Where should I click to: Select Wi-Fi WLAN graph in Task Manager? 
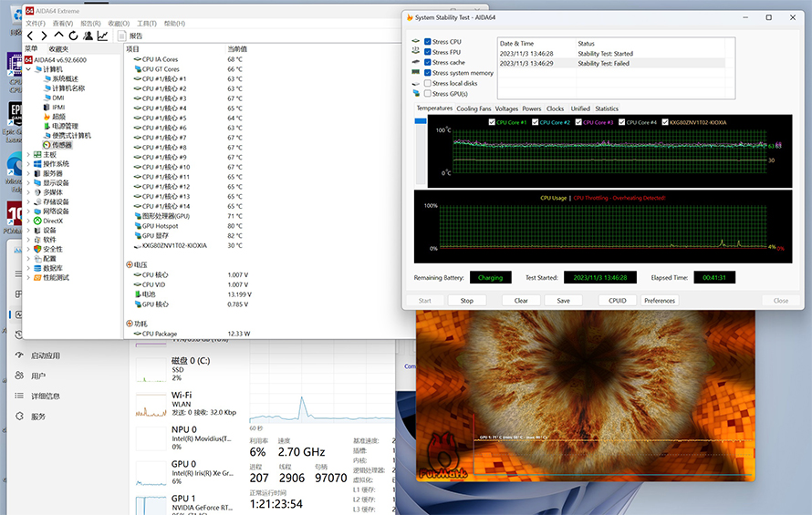pyautogui.click(x=189, y=404)
